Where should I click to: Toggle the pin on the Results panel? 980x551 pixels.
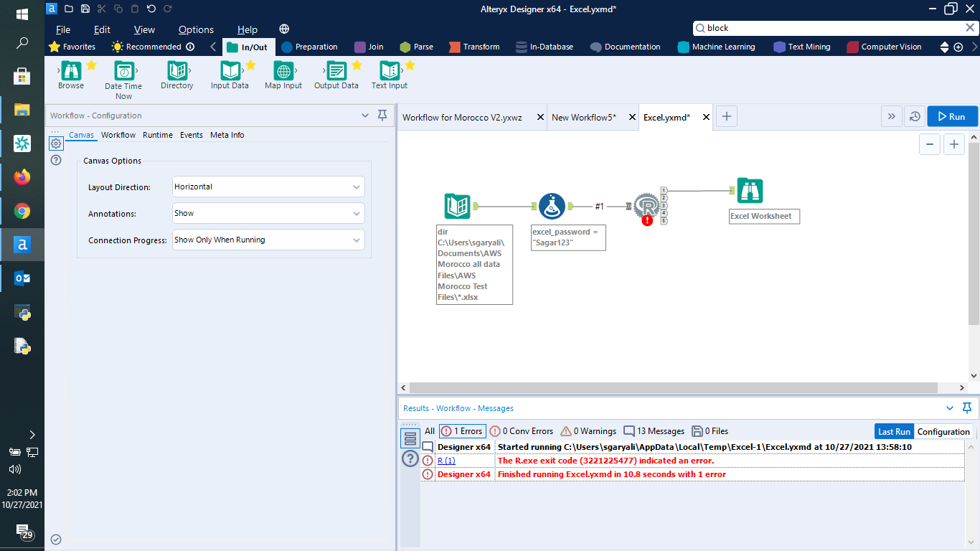point(966,408)
